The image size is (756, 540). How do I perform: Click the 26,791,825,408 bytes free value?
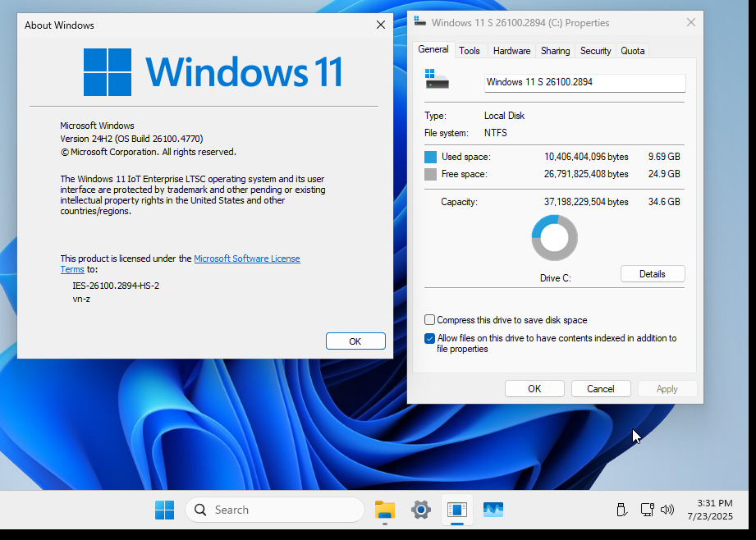586,174
